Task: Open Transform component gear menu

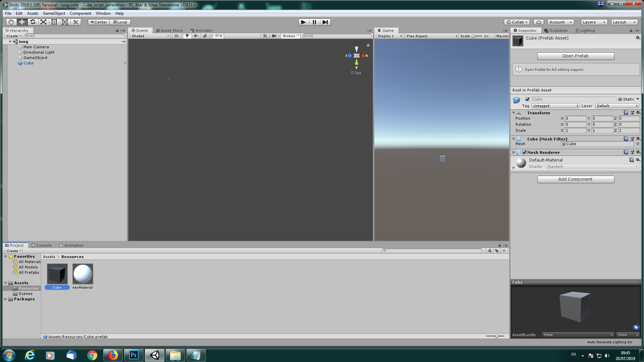Action: tap(638, 113)
